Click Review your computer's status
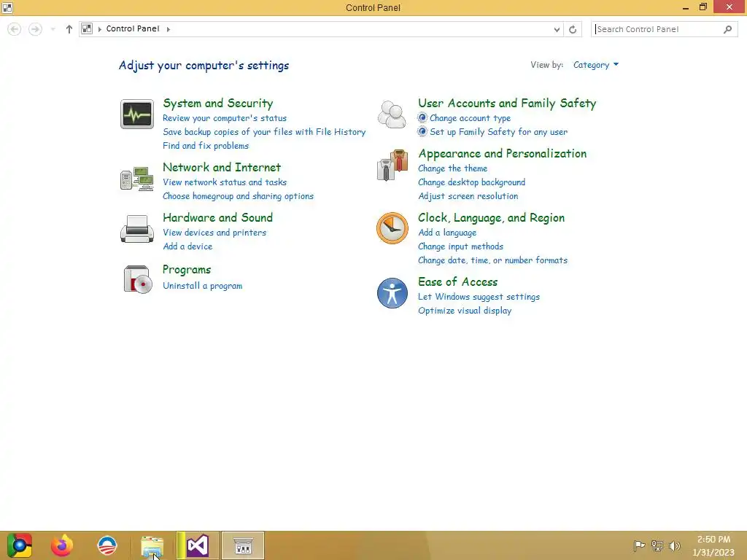Viewport: 747px width, 560px height. (225, 117)
